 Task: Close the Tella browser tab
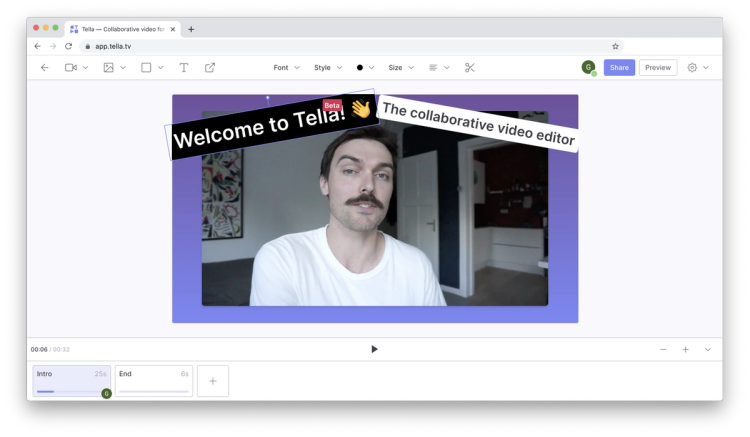(173, 29)
